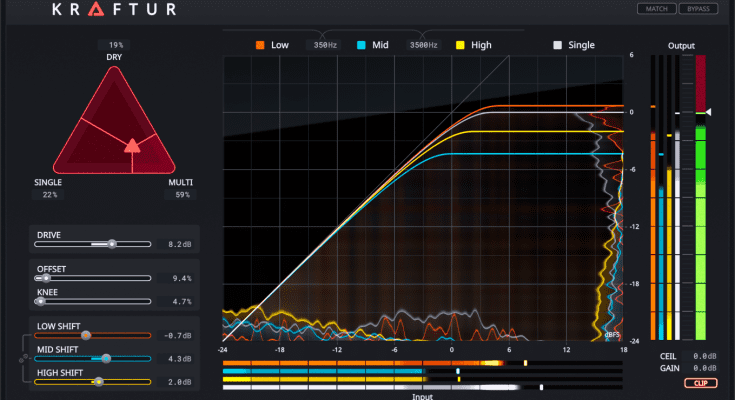Click the Knee slider handle

point(41,300)
